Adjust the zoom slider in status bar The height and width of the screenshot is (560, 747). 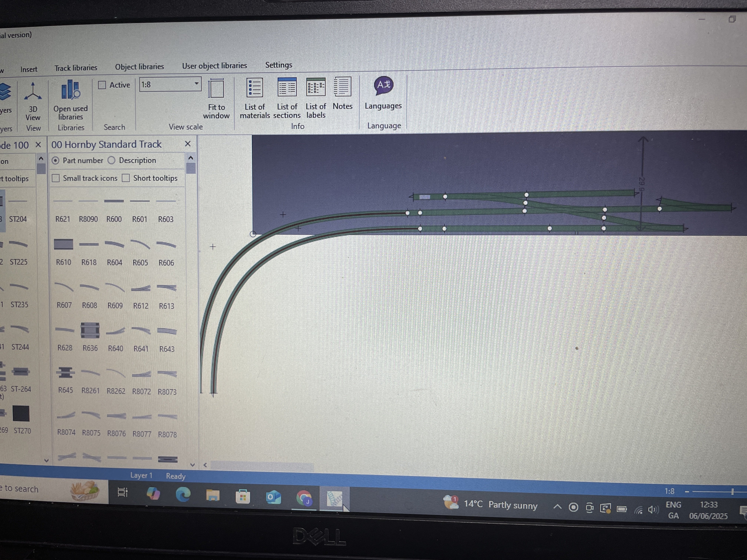732,492
